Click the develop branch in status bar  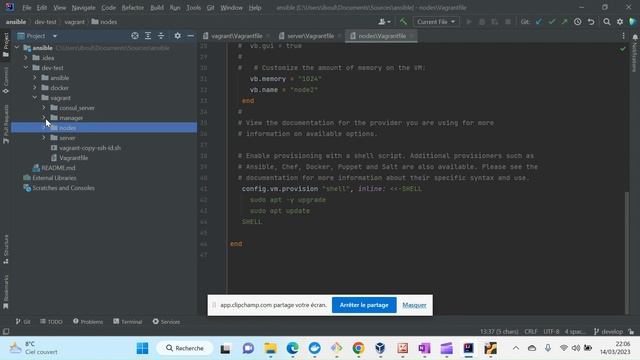(608, 331)
